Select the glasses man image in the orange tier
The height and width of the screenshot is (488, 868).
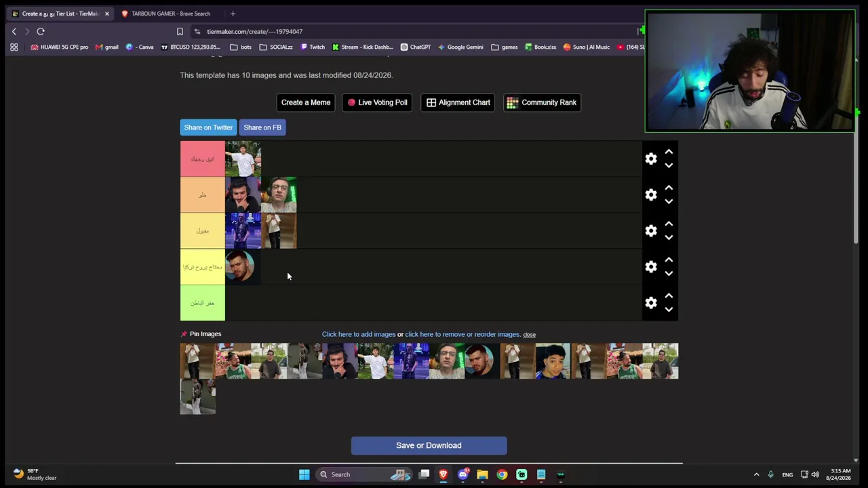coord(279,195)
